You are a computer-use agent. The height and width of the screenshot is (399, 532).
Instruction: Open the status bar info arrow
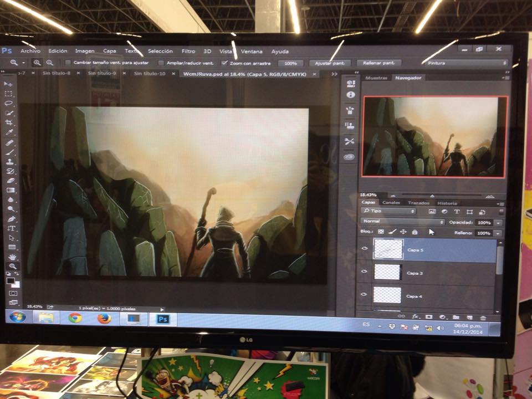tap(162, 309)
